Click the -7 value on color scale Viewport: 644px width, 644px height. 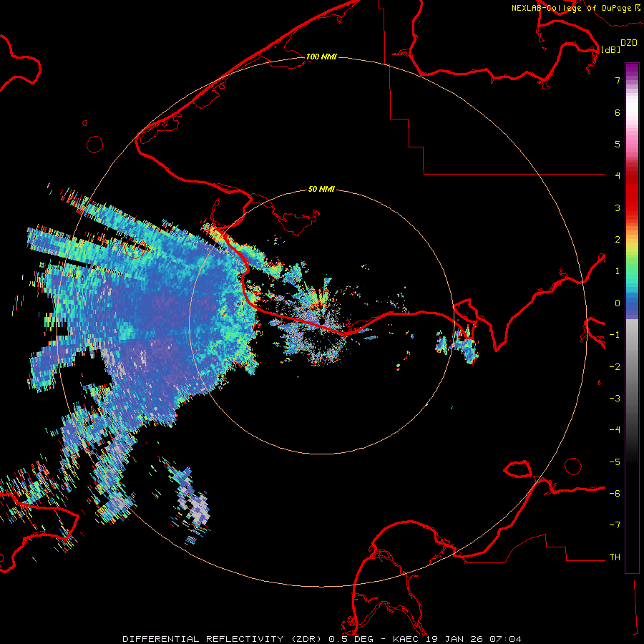point(615,525)
